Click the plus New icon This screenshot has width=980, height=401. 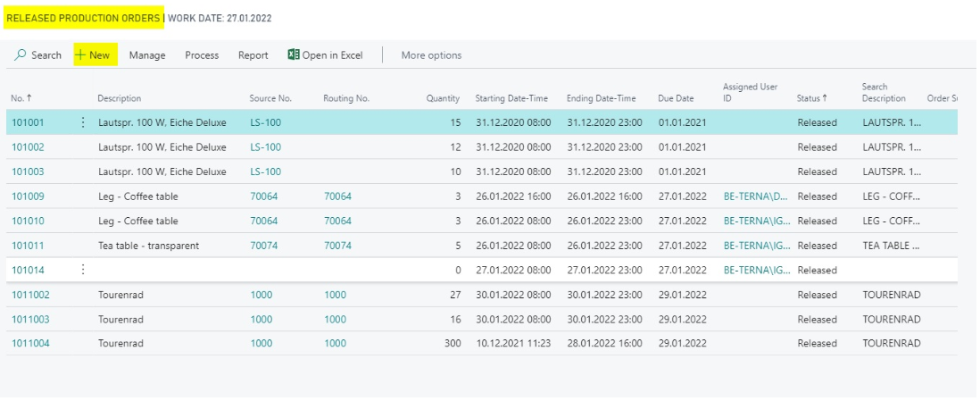click(80, 55)
